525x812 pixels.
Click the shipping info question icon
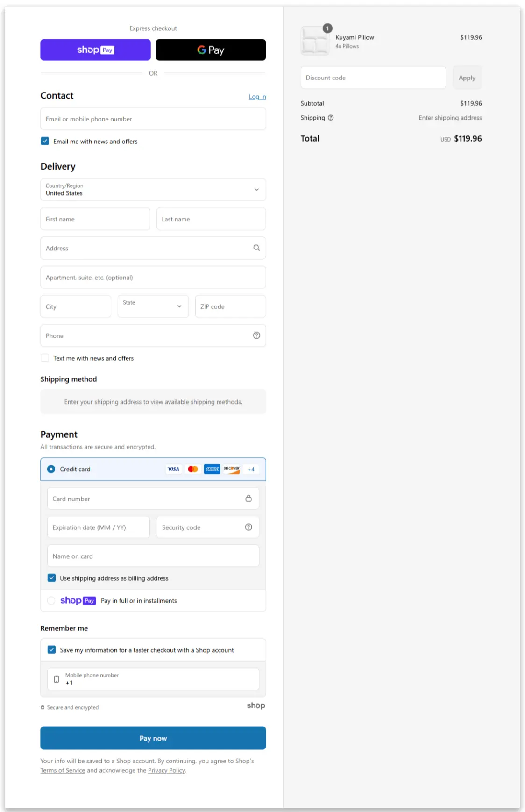331,118
